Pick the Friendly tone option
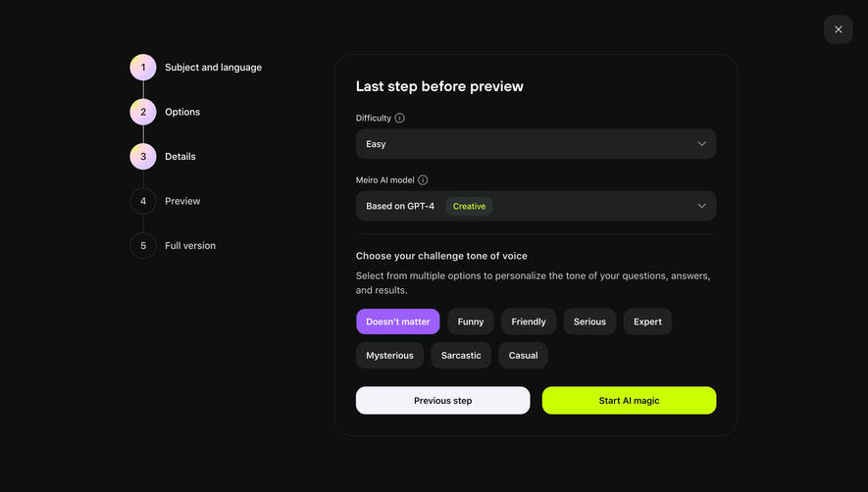The height and width of the screenshot is (492, 868). coord(529,321)
